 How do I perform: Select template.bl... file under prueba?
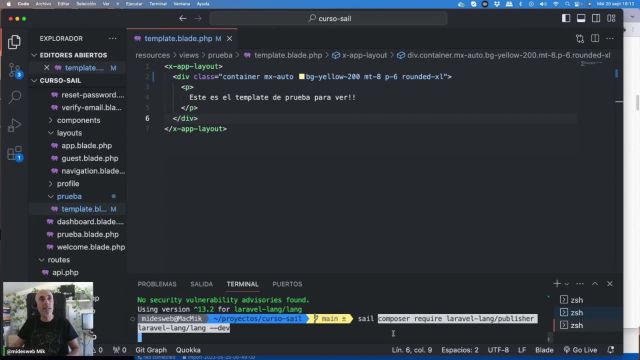pos(83,209)
